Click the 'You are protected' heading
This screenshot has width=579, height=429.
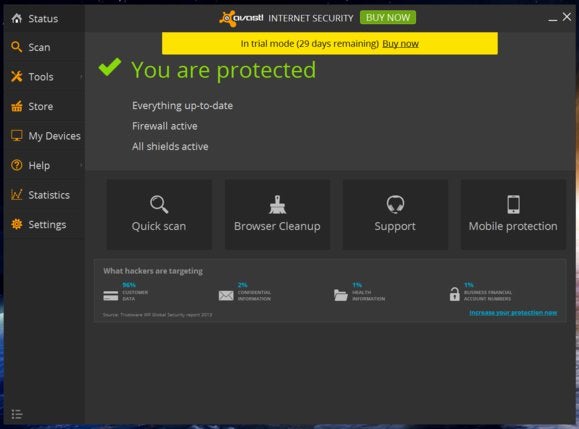pyautogui.click(x=223, y=70)
